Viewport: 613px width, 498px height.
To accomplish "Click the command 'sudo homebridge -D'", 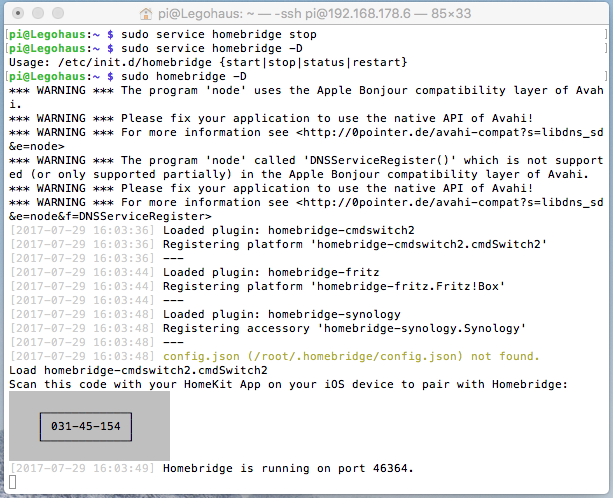I will click(x=184, y=77).
